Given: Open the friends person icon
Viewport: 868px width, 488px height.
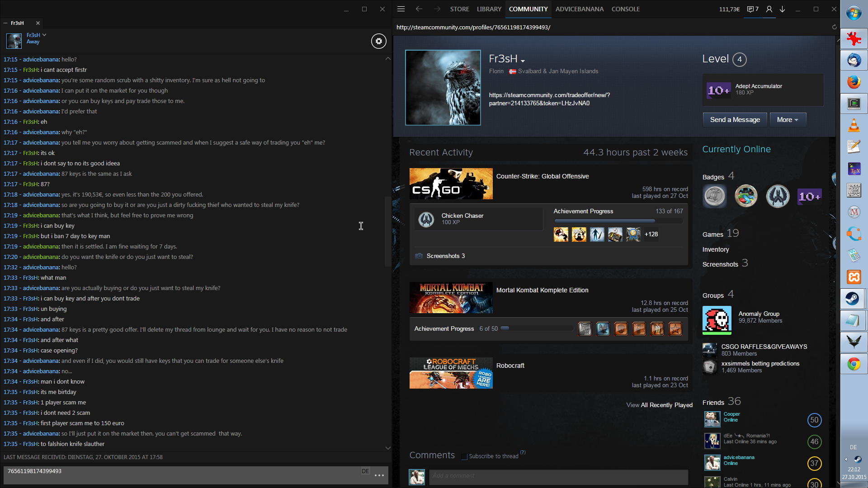Looking at the screenshot, I should 769,9.
